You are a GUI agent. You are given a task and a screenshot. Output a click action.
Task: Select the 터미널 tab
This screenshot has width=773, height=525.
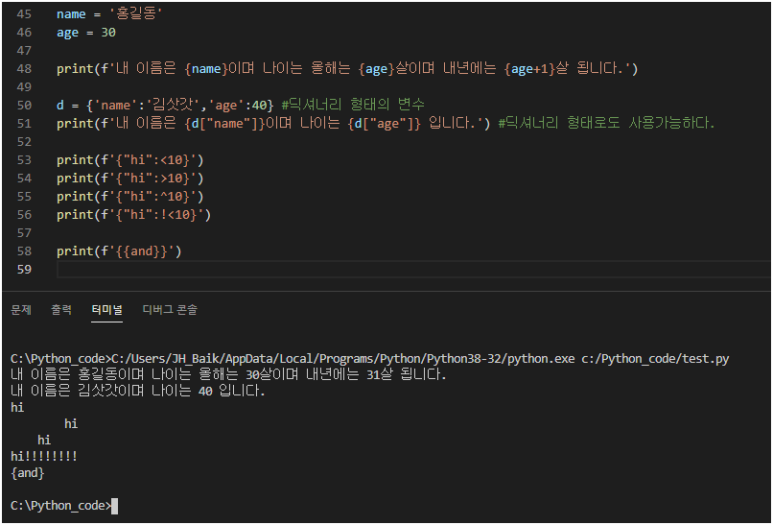coord(107,310)
